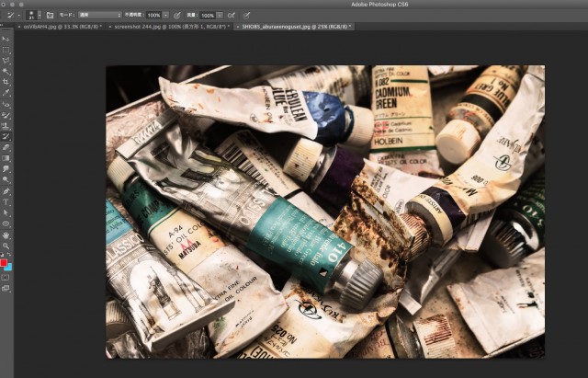Viewport: 588px width, 378px height.
Task: Select the Zoom magnifier tool
Action: [x=6, y=246]
